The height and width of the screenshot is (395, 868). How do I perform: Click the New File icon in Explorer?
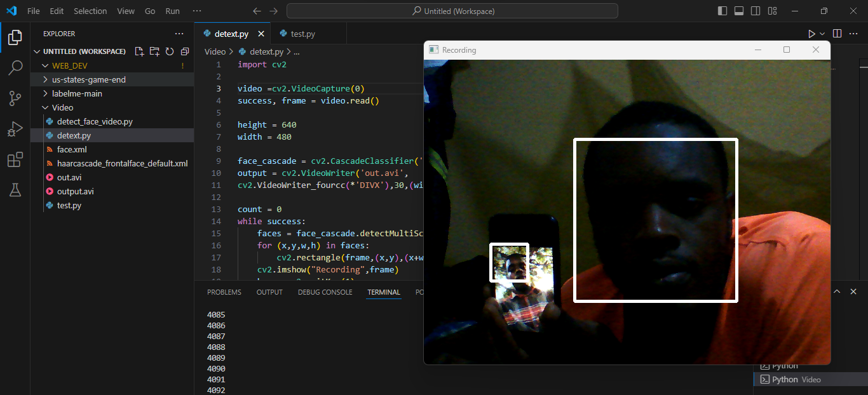pyautogui.click(x=140, y=51)
